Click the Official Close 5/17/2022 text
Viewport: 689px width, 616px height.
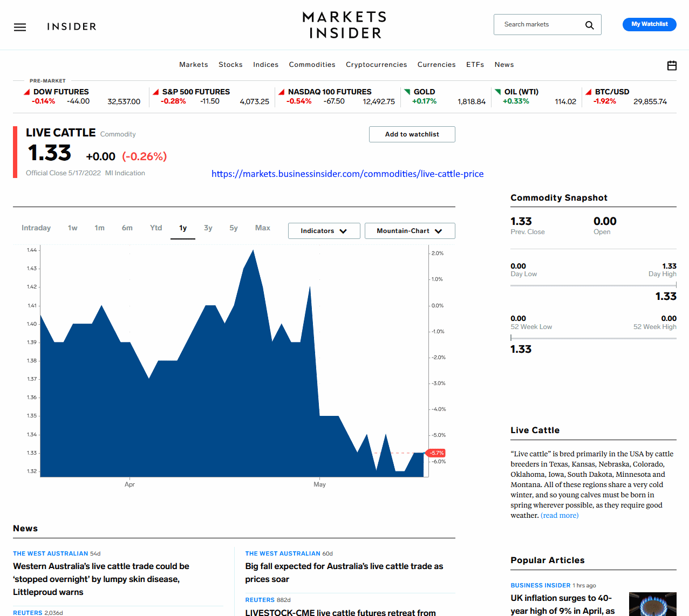pos(63,173)
